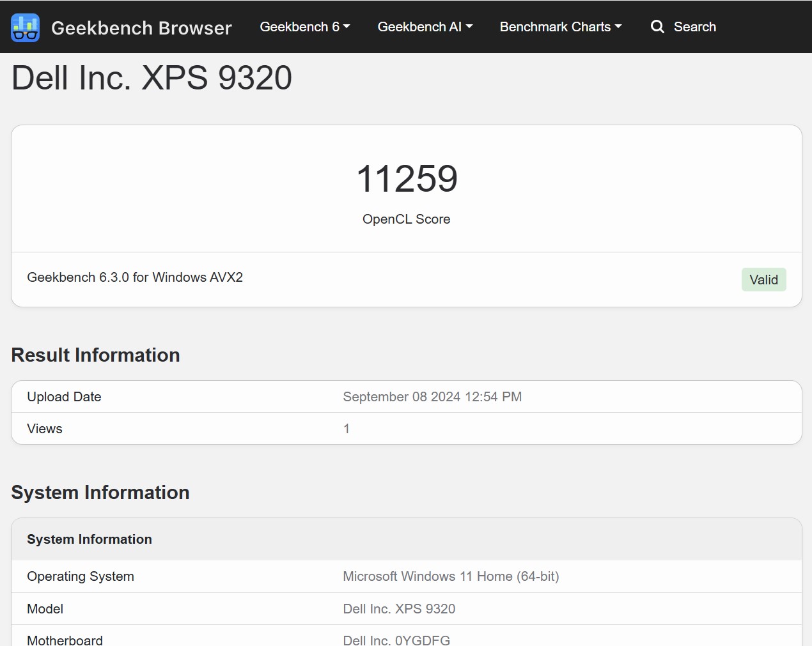The width and height of the screenshot is (812, 646).
Task: Click the Valid status badge
Action: pyautogui.click(x=764, y=280)
